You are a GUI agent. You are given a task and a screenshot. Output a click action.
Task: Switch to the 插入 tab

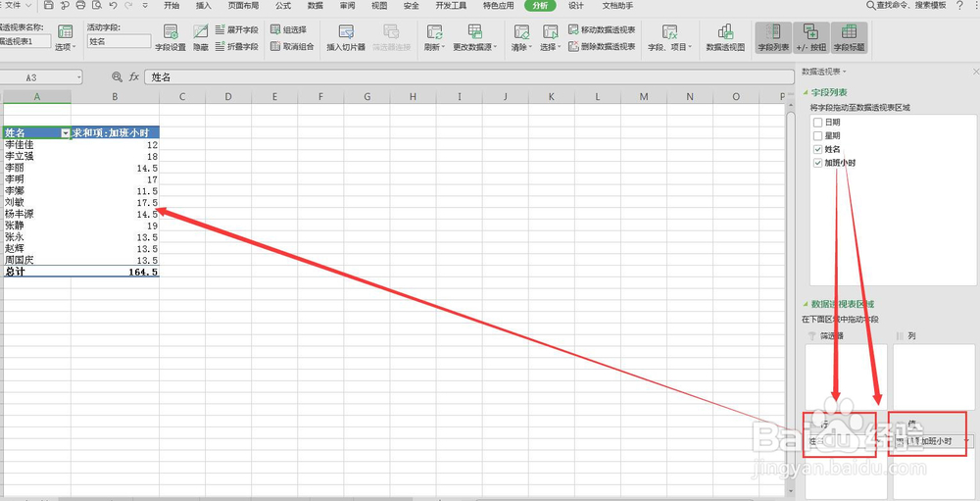click(204, 6)
